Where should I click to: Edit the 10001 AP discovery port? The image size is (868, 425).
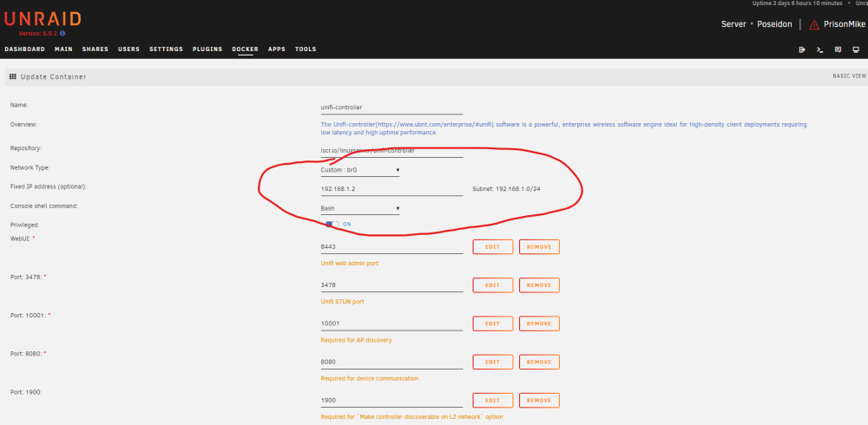[493, 324]
